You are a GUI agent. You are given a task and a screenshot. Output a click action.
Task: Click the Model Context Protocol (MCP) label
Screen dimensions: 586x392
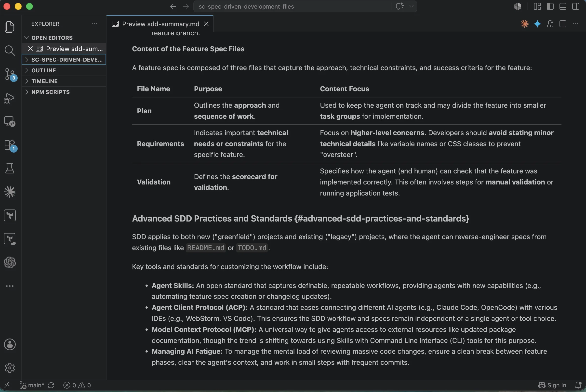point(204,329)
